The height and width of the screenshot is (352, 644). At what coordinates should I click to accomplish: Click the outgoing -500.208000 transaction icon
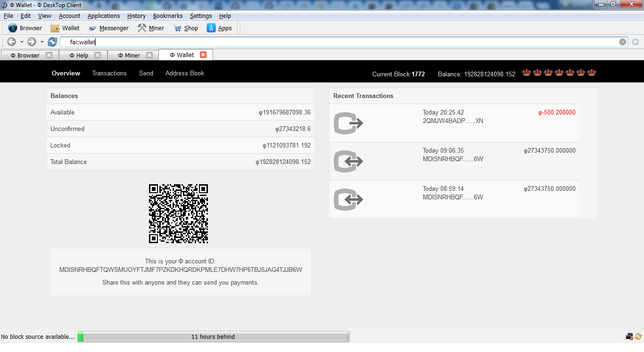pos(348,123)
